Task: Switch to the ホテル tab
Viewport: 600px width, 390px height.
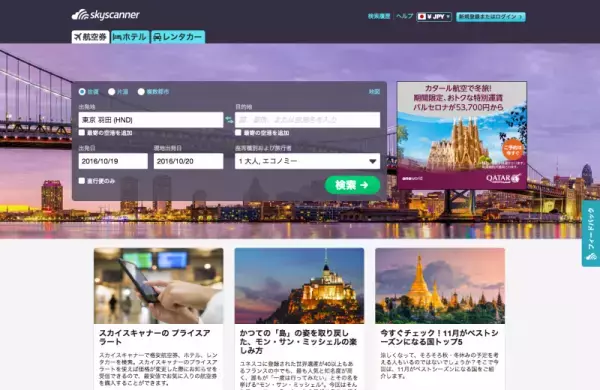Action: tap(130, 37)
